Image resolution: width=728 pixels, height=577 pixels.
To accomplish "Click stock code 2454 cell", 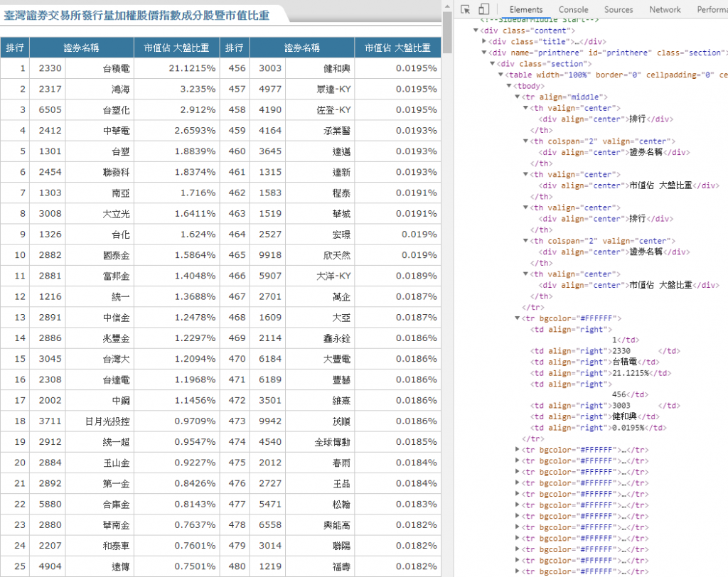I will pos(48,172).
